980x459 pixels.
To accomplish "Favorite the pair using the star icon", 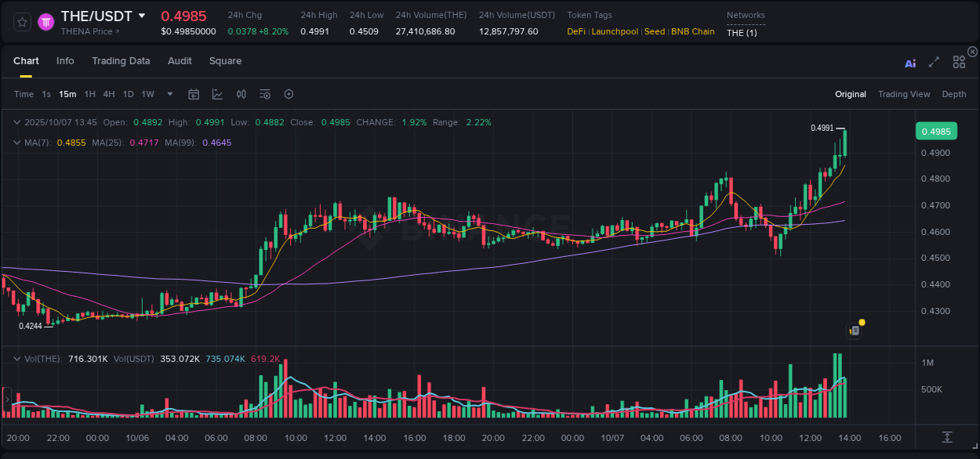I will [x=21, y=22].
